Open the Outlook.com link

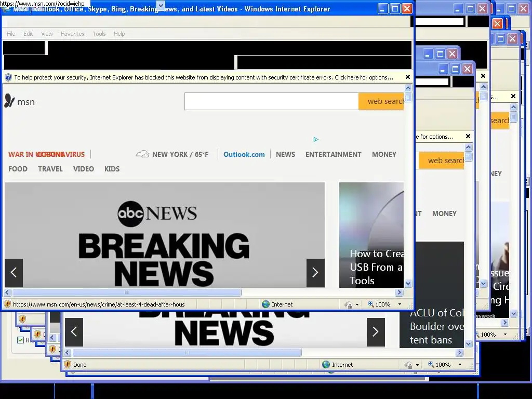(x=244, y=154)
